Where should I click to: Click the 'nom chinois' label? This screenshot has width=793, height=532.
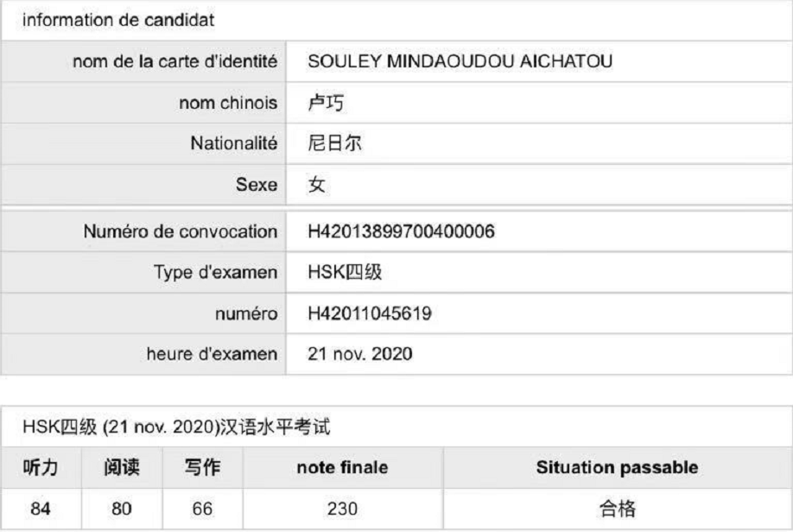(228, 103)
